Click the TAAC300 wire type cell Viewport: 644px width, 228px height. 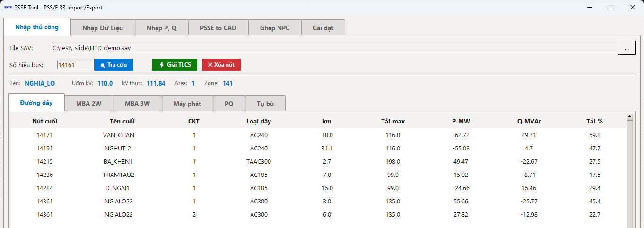[x=259, y=161]
